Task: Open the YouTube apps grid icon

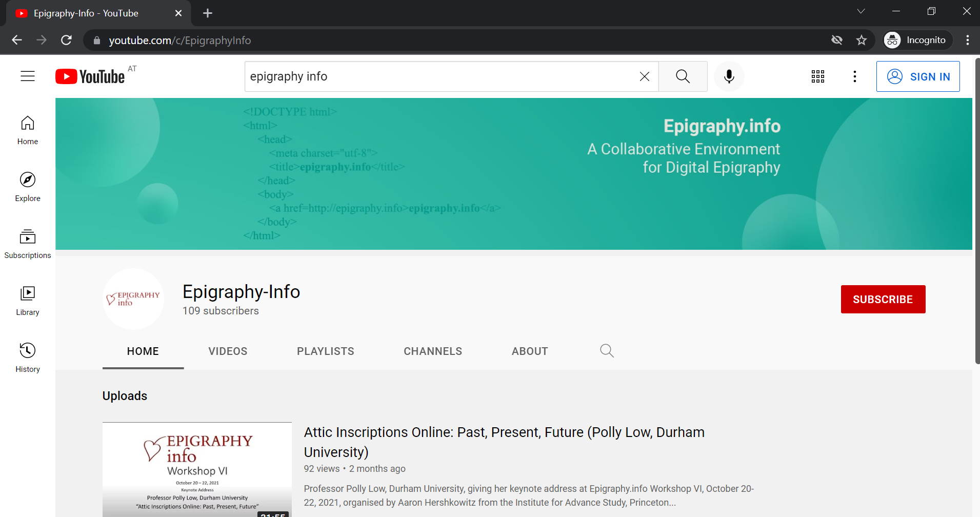Action: (818, 76)
